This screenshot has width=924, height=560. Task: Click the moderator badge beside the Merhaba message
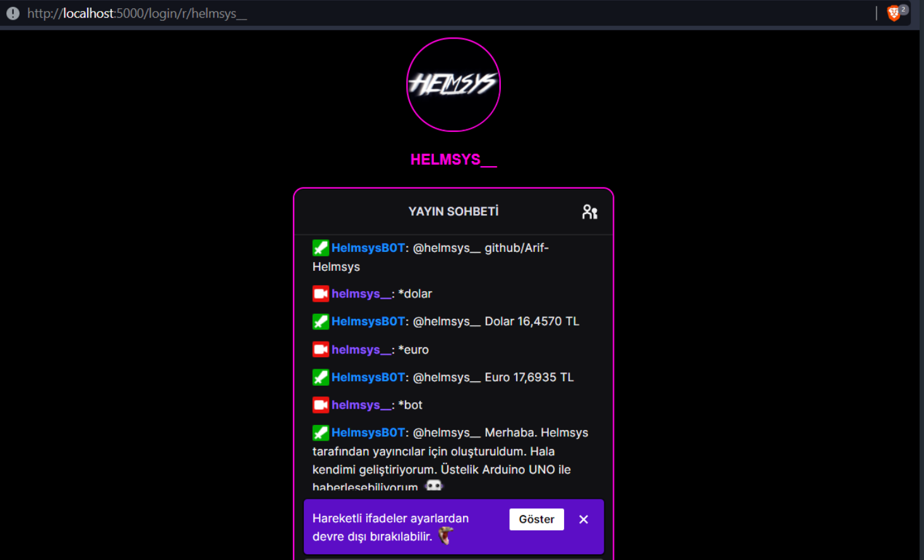coord(321,432)
